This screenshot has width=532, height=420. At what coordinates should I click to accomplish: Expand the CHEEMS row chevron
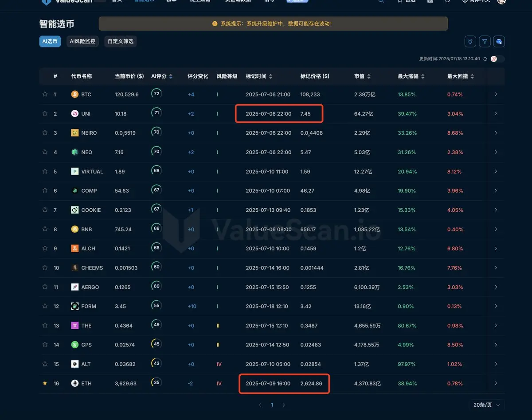pyautogui.click(x=496, y=268)
